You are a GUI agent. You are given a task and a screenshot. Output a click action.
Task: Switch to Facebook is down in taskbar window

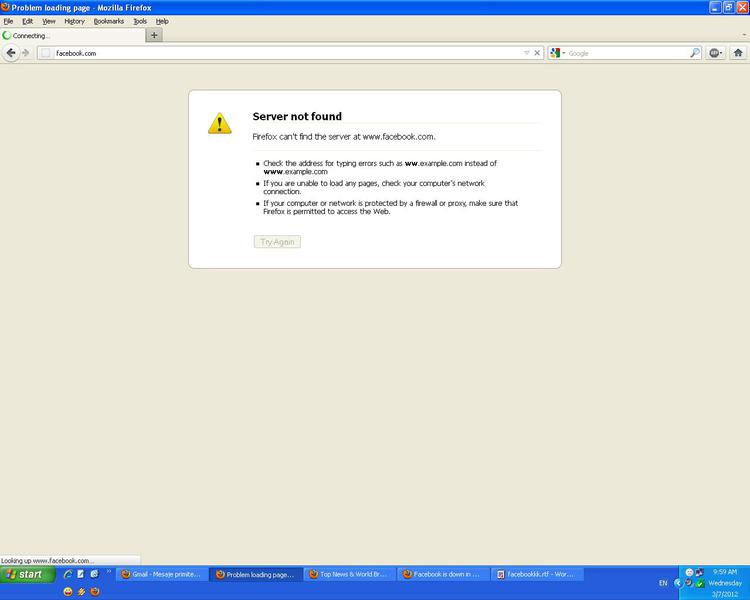pos(443,574)
